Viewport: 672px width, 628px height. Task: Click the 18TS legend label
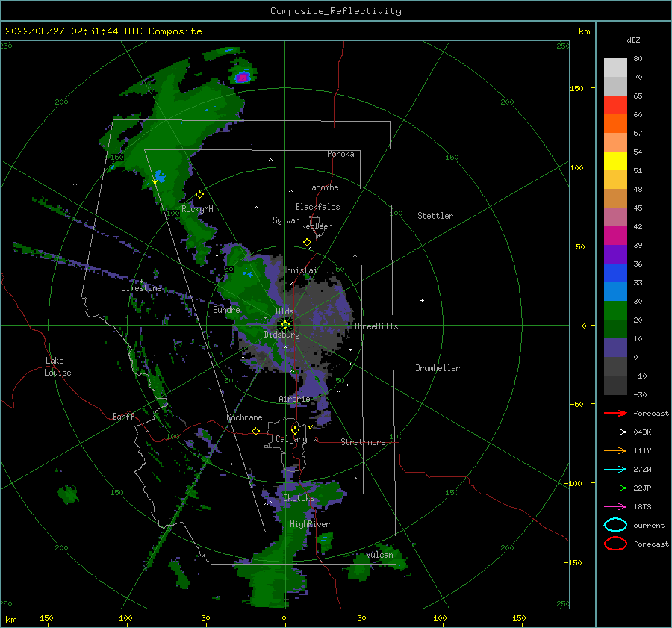click(x=642, y=507)
